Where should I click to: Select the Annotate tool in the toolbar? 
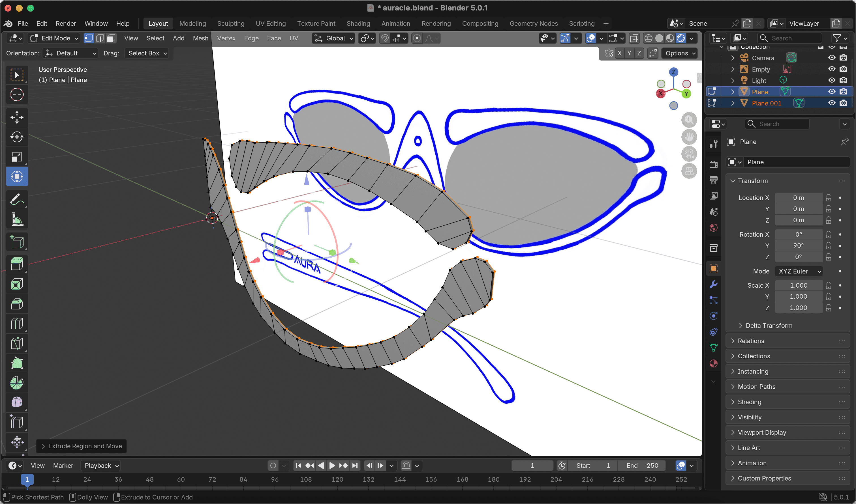click(x=17, y=200)
